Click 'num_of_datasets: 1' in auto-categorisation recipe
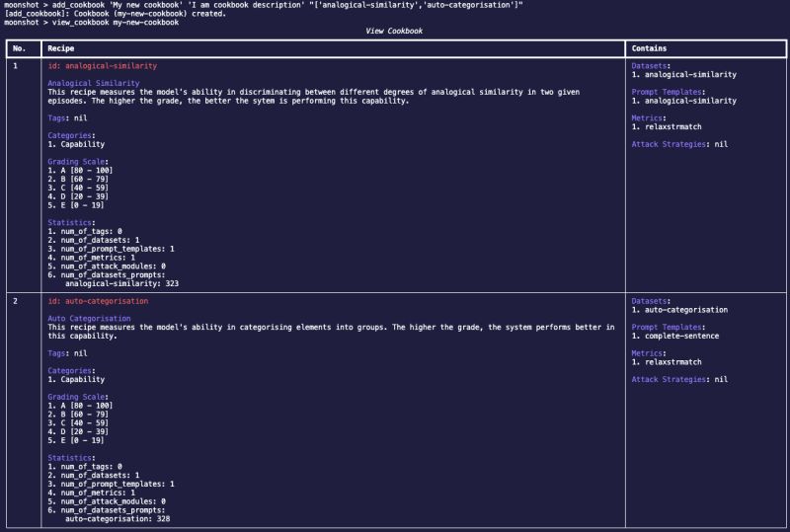 tap(100, 476)
